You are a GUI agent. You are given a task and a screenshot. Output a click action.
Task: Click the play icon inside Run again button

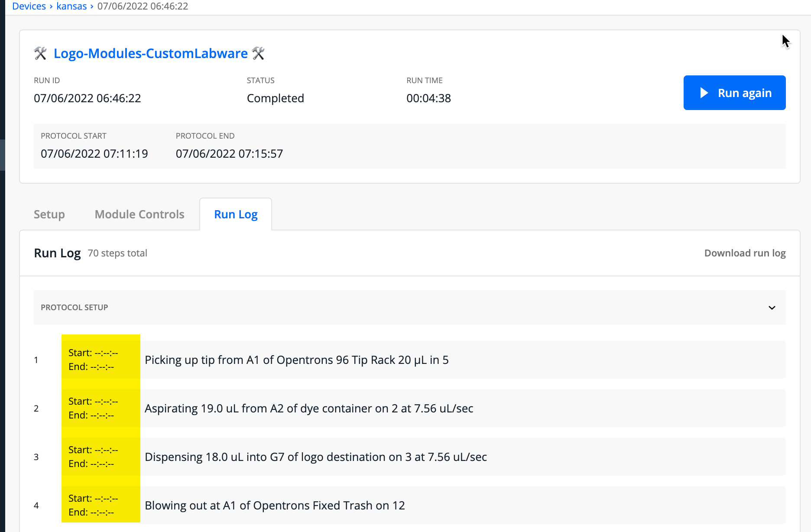point(704,93)
